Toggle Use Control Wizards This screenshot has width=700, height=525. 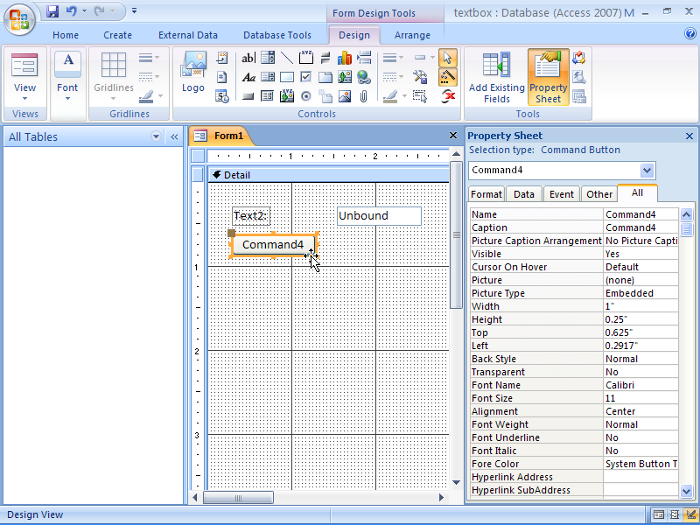(448, 77)
